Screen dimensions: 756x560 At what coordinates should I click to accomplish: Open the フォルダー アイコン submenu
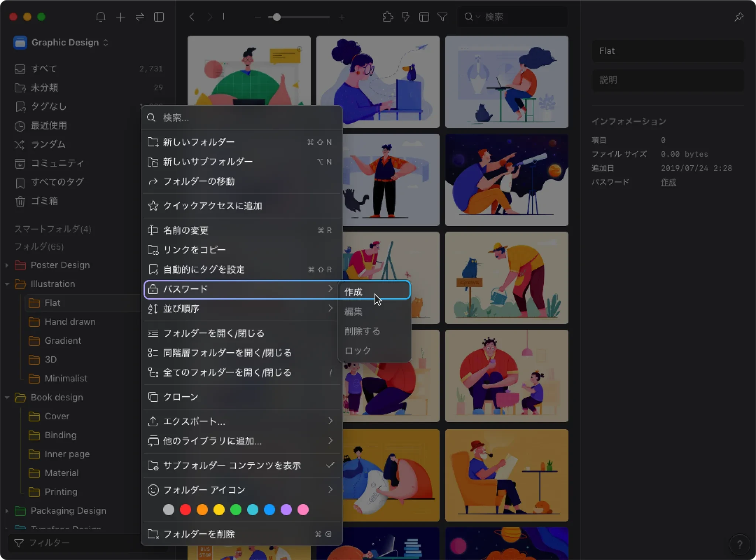[241, 490]
